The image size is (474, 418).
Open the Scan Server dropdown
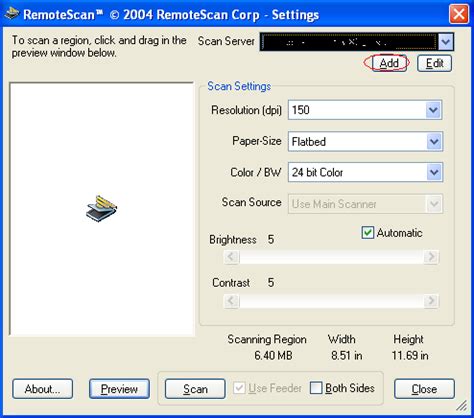pos(446,42)
